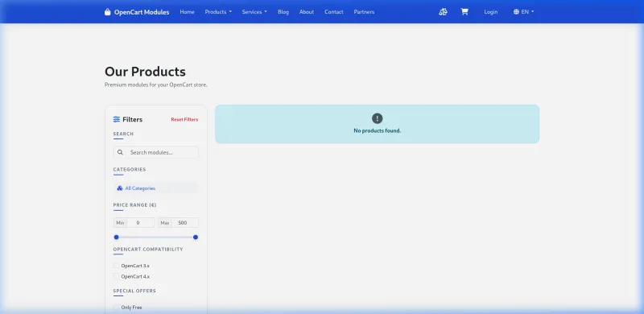Screen dimensions: 644x314
Task: Open the shopping cart icon
Action: coord(464,12)
